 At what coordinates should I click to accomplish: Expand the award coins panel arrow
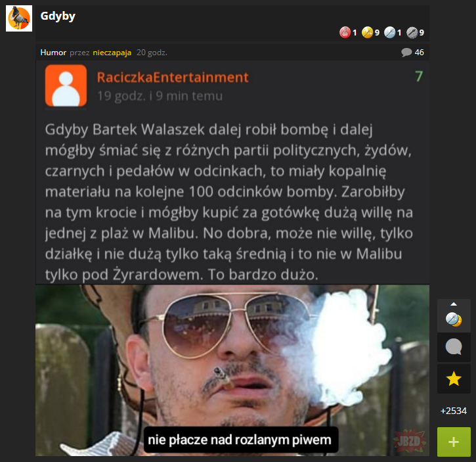(454, 304)
